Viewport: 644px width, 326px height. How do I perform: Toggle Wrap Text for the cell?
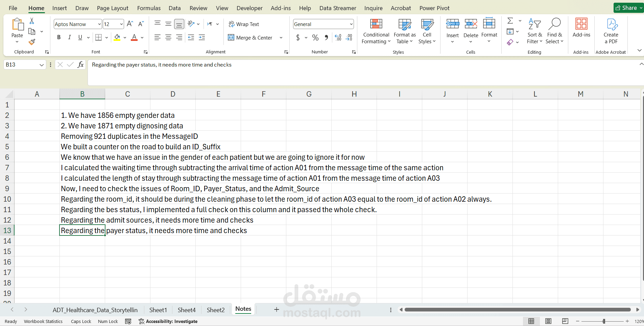pos(244,24)
